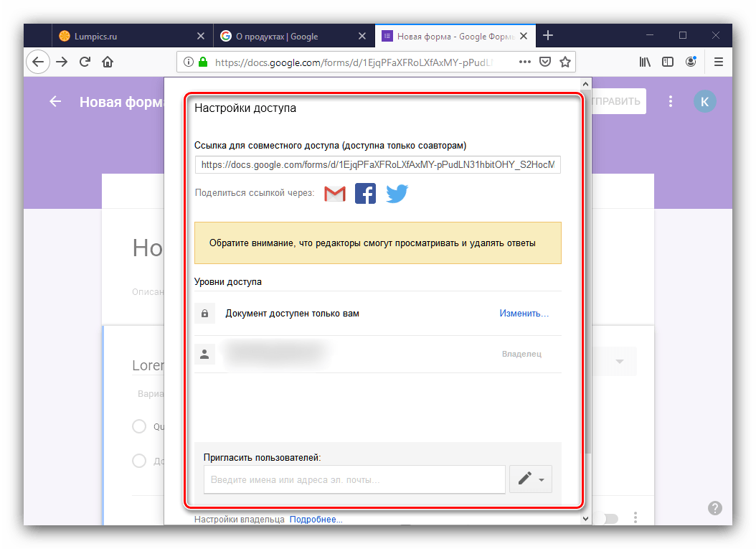Close the О продуктах | Google tab
Screen dimensions: 756x549
coord(362,36)
